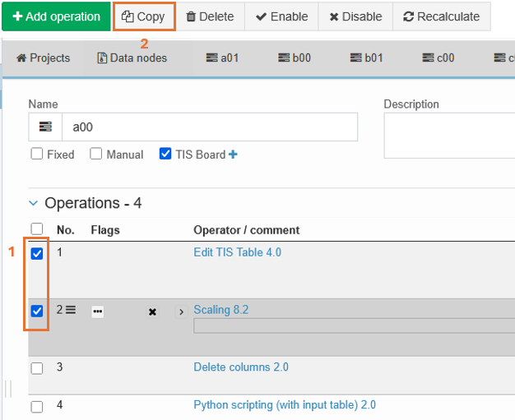Uncheck operation 2 Scaling checkbox

[x=37, y=311]
